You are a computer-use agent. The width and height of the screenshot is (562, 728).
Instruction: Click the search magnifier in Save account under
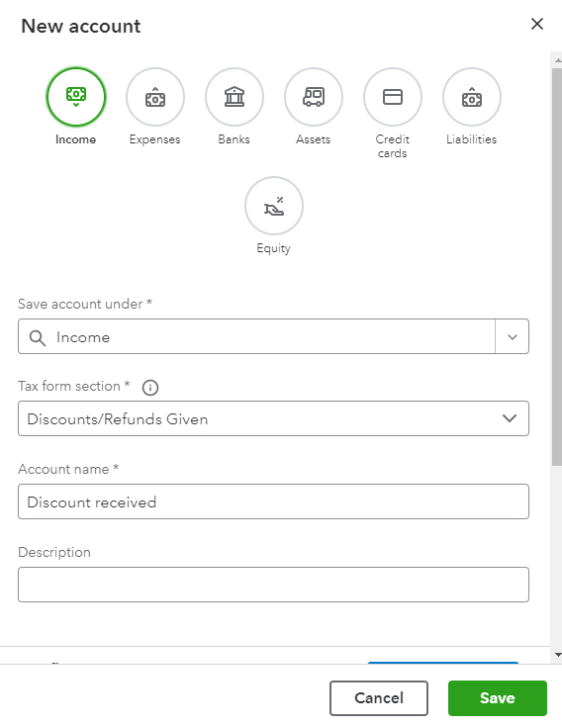point(38,337)
